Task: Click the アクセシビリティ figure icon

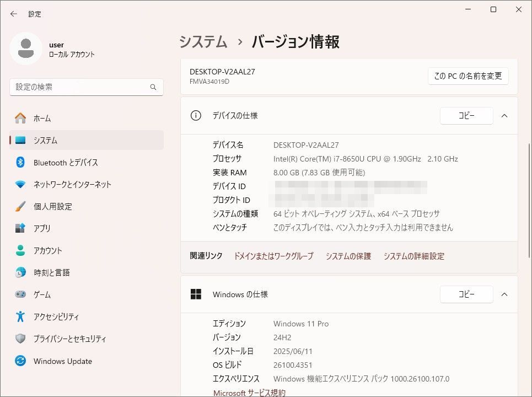Action: pos(20,316)
